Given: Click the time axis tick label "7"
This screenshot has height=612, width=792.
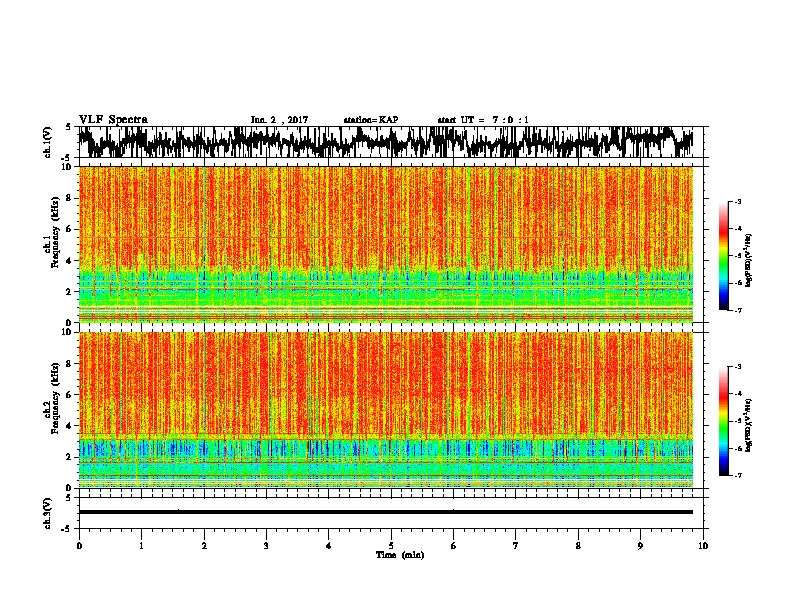Looking at the screenshot, I should click(516, 546).
